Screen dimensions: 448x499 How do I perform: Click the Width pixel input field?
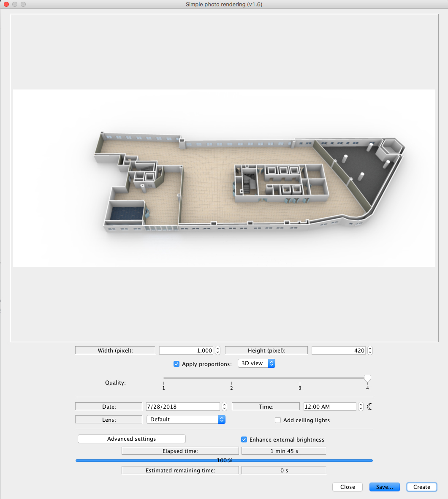(x=186, y=350)
